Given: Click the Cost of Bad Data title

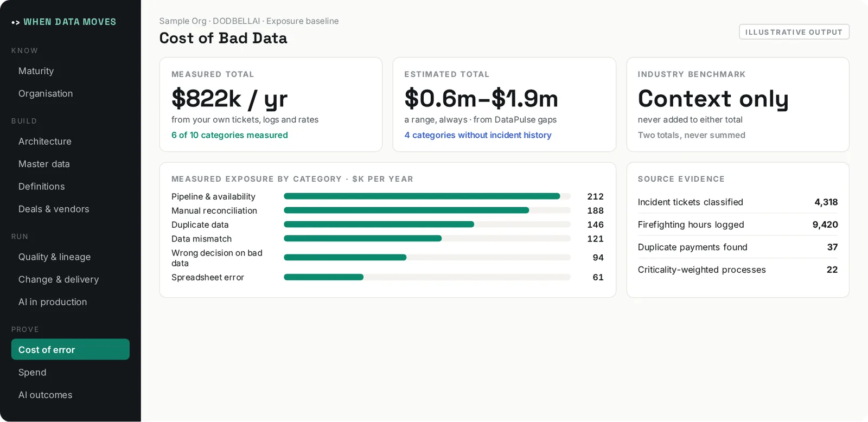Looking at the screenshot, I should (224, 38).
